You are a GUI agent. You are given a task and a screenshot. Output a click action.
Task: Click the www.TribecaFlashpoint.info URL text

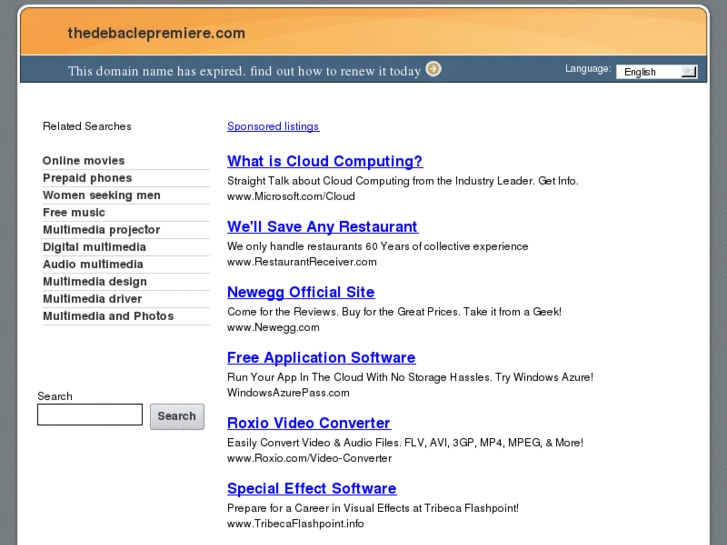295,524
